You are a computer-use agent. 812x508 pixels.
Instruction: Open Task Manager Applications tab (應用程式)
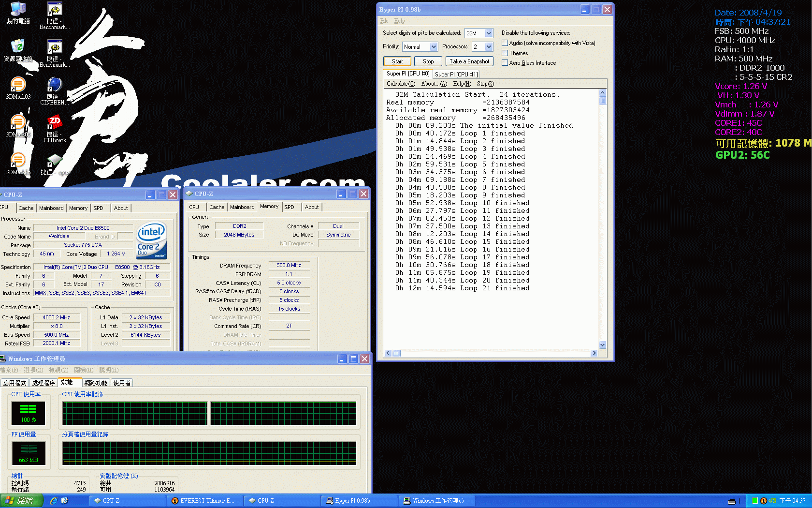[x=14, y=383]
